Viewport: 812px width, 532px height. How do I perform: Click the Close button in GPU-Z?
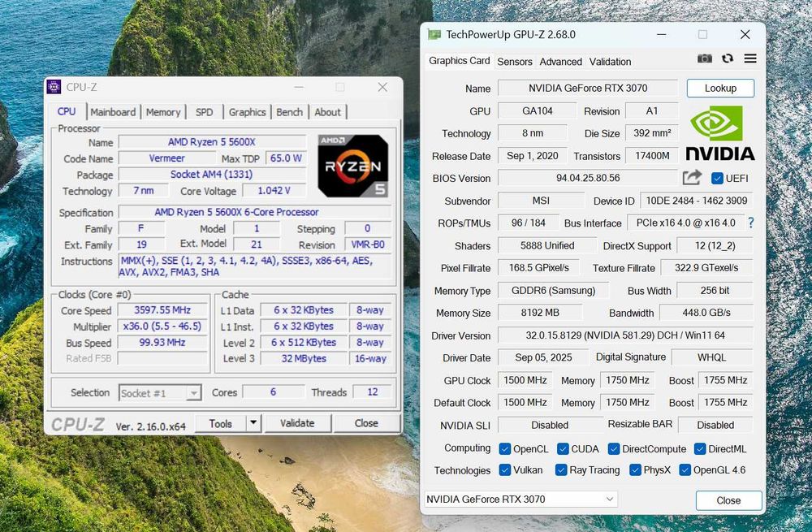(728, 500)
